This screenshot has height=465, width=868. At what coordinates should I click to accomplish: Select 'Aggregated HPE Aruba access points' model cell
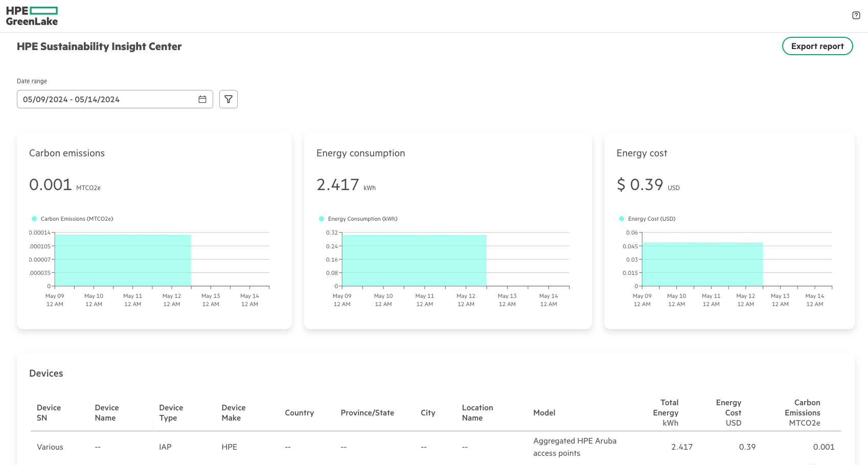[x=575, y=447]
